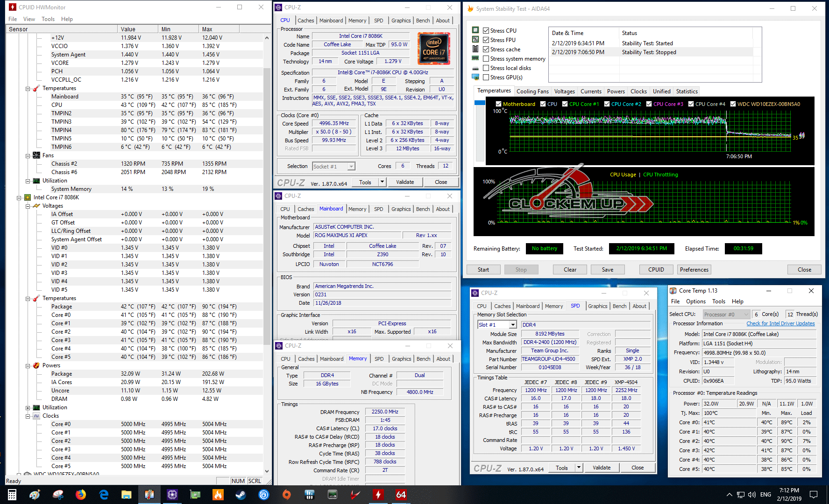Switch to the Cooling Fans tab

[532, 91]
